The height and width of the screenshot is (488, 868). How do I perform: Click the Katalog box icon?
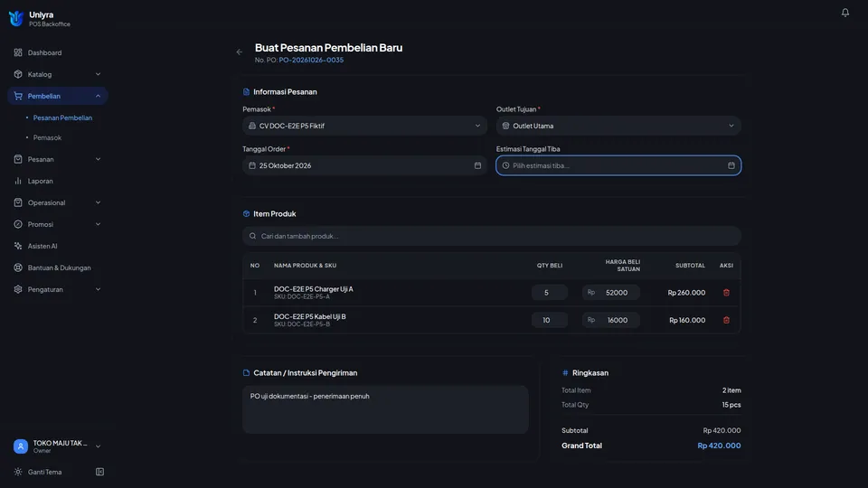pos(18,74)
